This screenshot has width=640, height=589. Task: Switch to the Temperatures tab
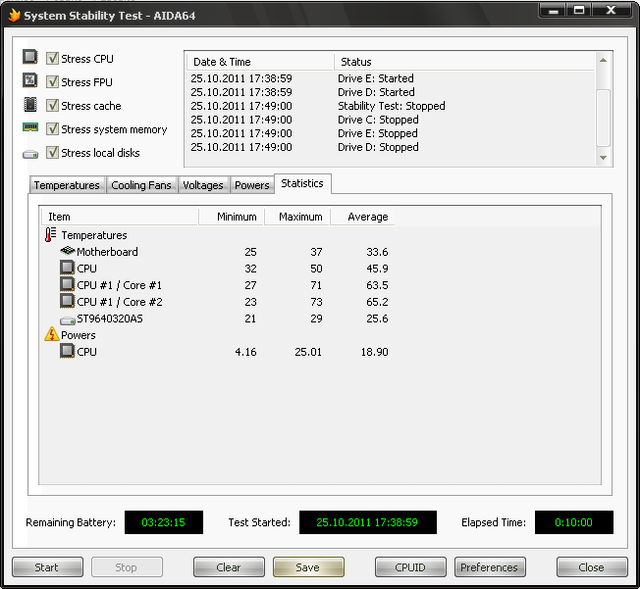coord(67,185)
